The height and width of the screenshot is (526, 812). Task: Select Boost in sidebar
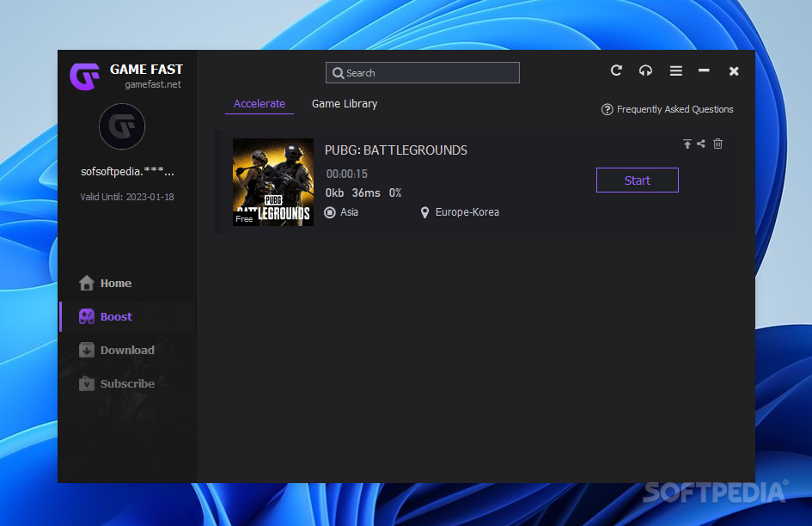click(127, 316)
